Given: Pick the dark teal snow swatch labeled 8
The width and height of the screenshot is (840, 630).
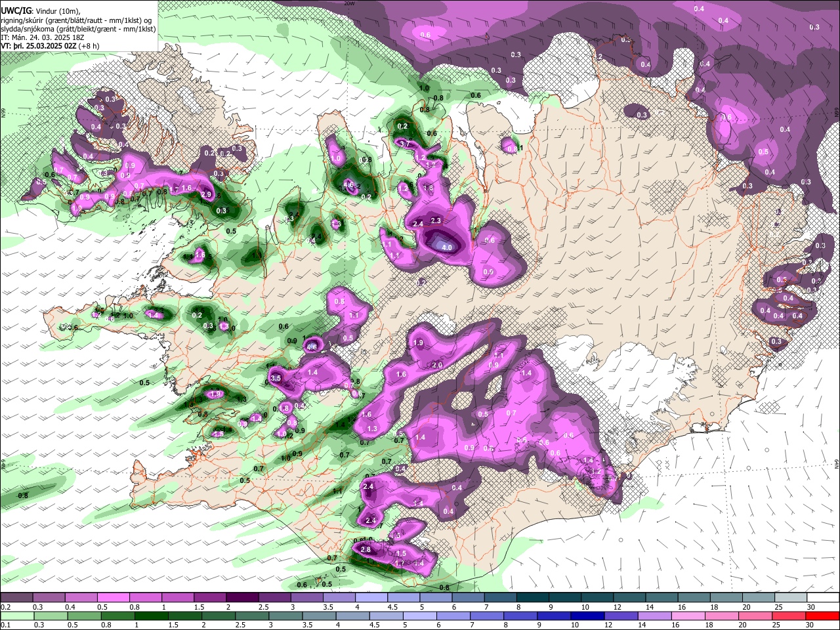Looking at the screenshot, I should click(x=532, y=598).
